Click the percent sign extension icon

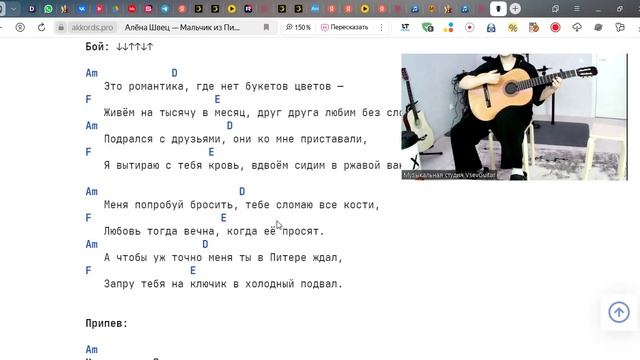513,27
